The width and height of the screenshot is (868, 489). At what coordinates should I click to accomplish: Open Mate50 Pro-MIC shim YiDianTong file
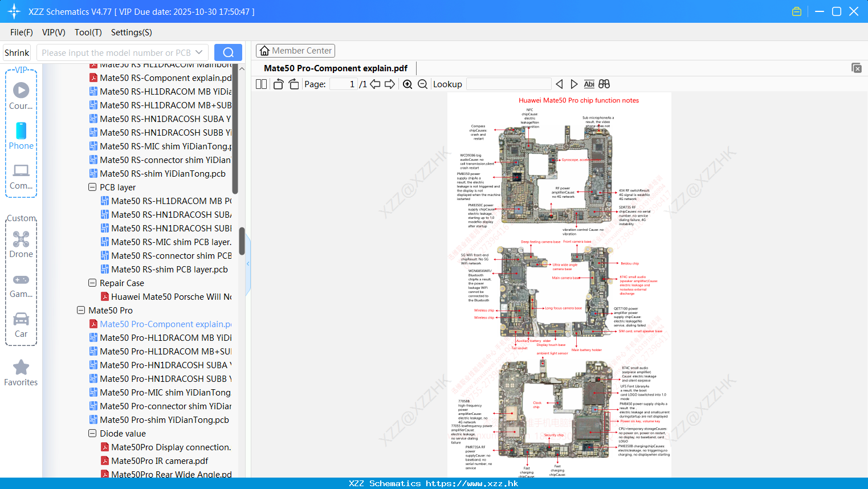(160, 392)
